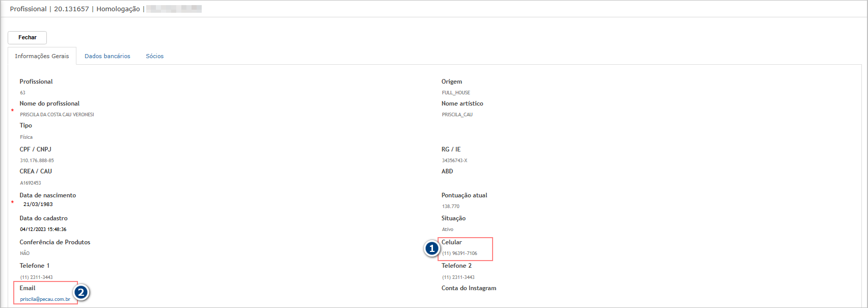Click the Data do cadastro value
The image size is (868, 308).
coord(43,229)
